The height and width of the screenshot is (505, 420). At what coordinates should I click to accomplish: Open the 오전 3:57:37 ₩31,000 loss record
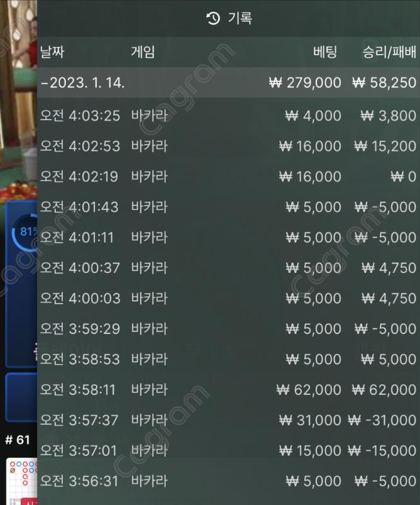point(229,419)
